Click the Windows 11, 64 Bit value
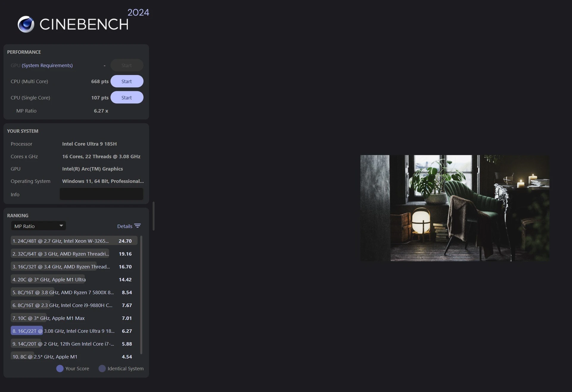The image size is (572, 392). pyautogui.click(x=103, y=181)
